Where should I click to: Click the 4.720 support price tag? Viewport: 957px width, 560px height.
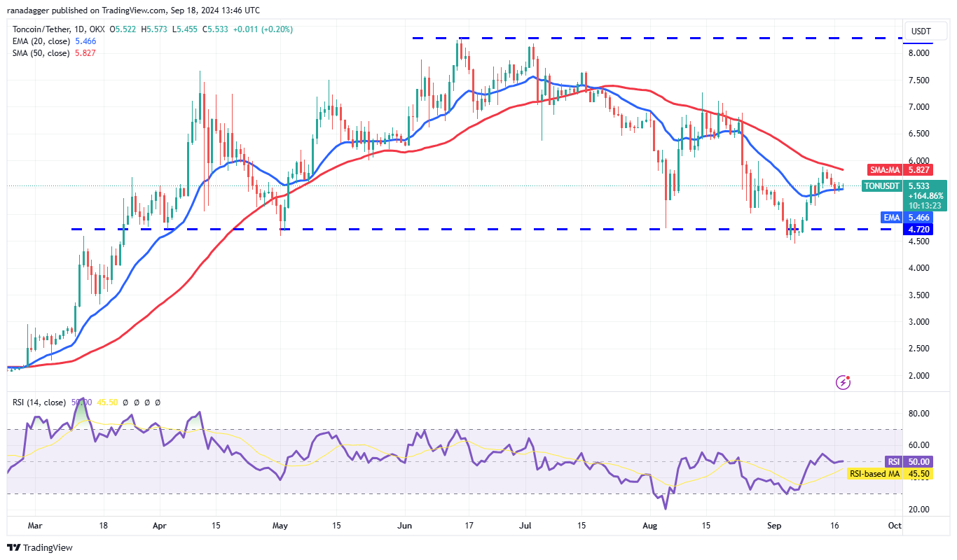[x=920, y=229]
